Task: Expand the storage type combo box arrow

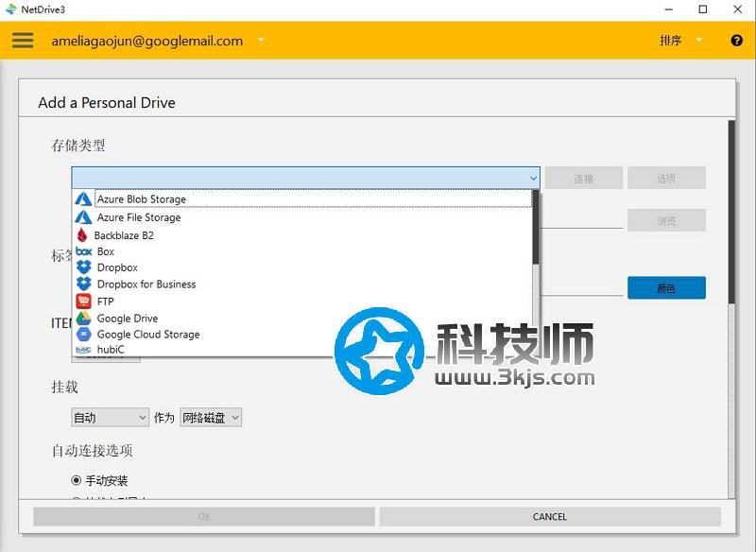Action: tap(533, 178)
